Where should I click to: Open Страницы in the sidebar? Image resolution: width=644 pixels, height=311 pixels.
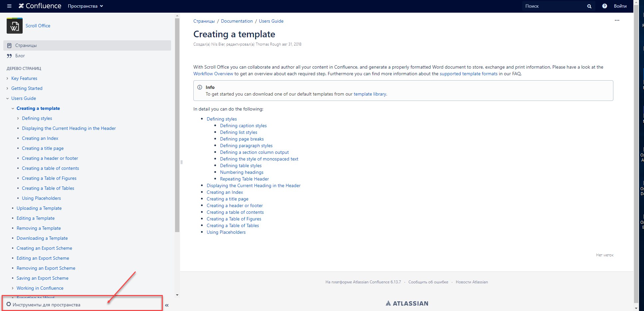pos(87,45)
